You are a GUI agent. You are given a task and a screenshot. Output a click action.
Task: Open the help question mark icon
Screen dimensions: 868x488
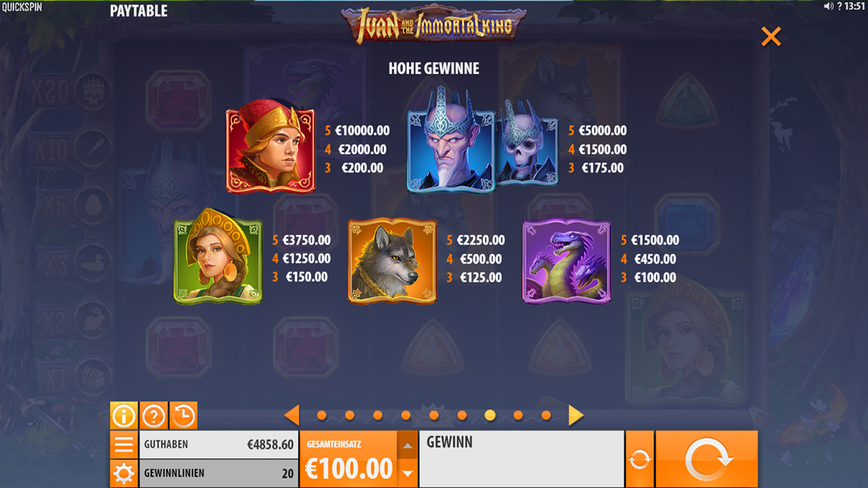click(153, 416)
